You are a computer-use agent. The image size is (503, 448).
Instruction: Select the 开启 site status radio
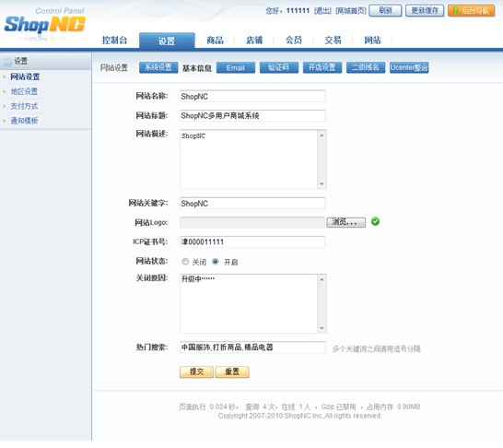pos(216,262)
